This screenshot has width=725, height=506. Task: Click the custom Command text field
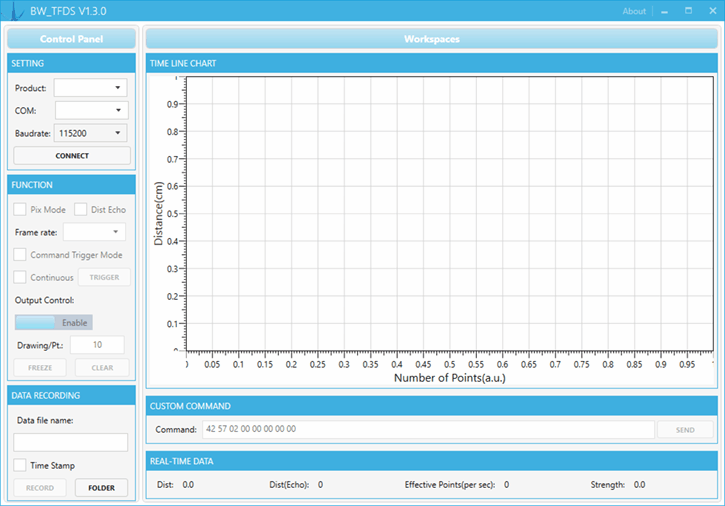(x=427, y=429)
